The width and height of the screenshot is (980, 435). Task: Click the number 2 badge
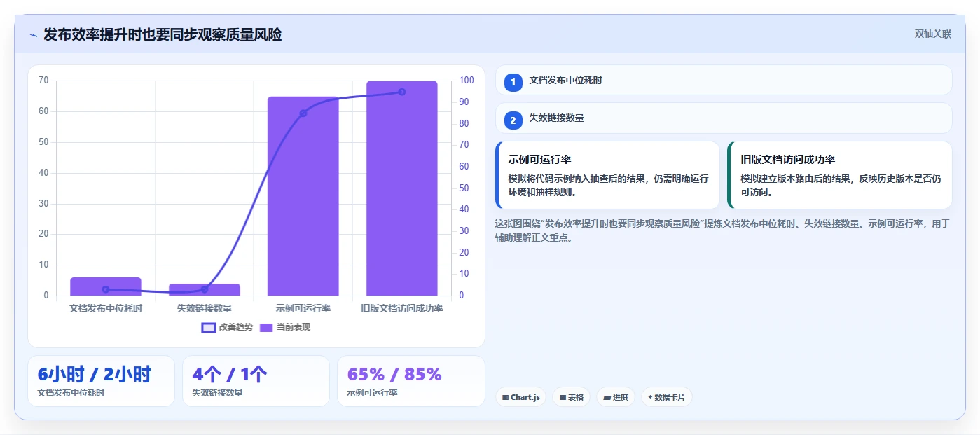pyautogui.click(x=513, y=120)
